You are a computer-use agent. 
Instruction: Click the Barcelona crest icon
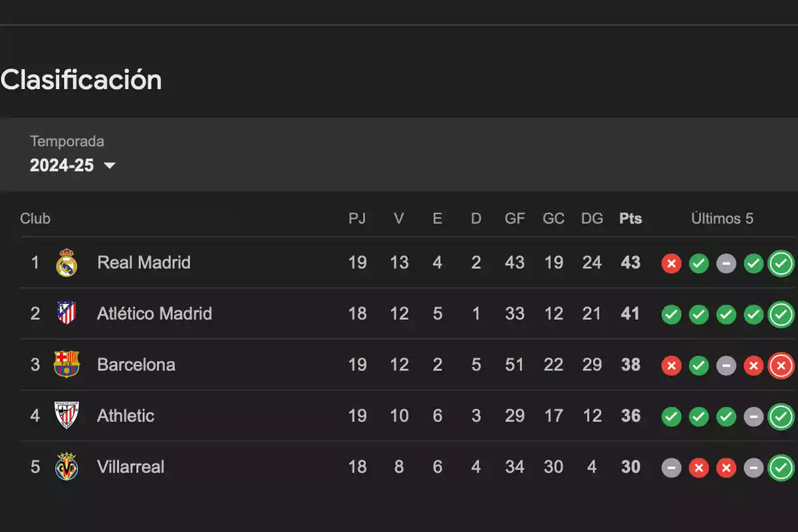click(x=66, y=364)
